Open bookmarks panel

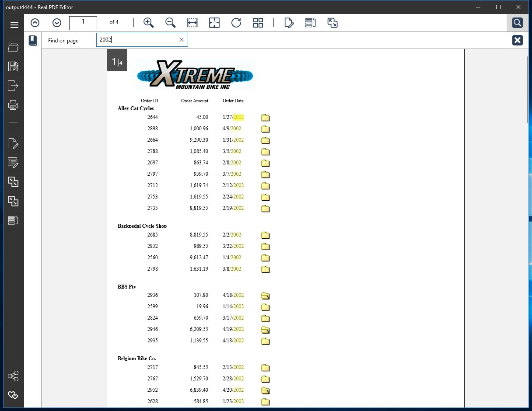click(33, 41)
